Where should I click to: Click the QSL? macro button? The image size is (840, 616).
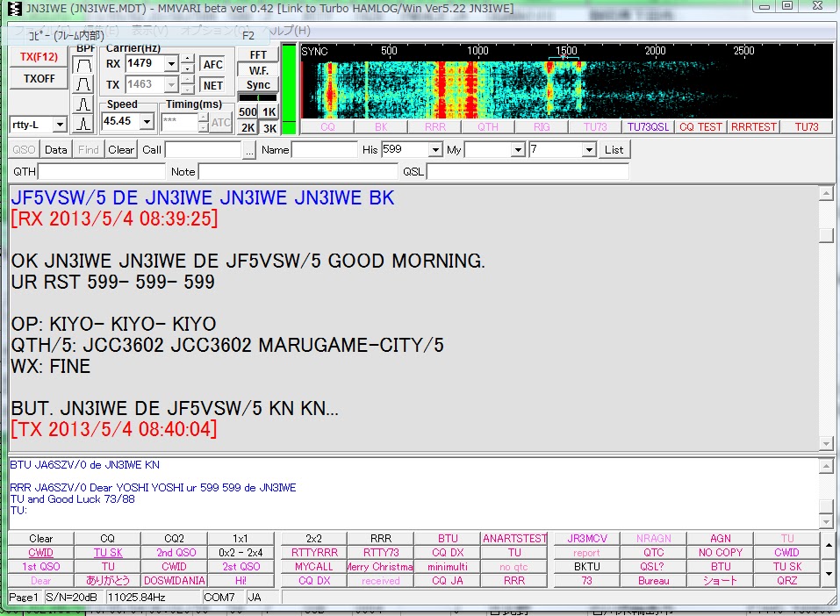[654, 566]
